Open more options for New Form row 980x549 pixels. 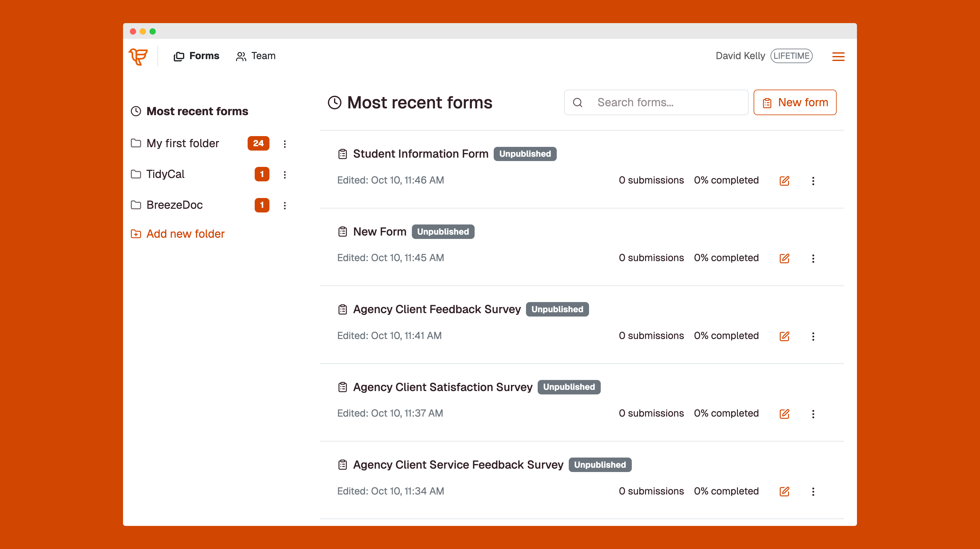pyautogui.click(x=813, y=258)
